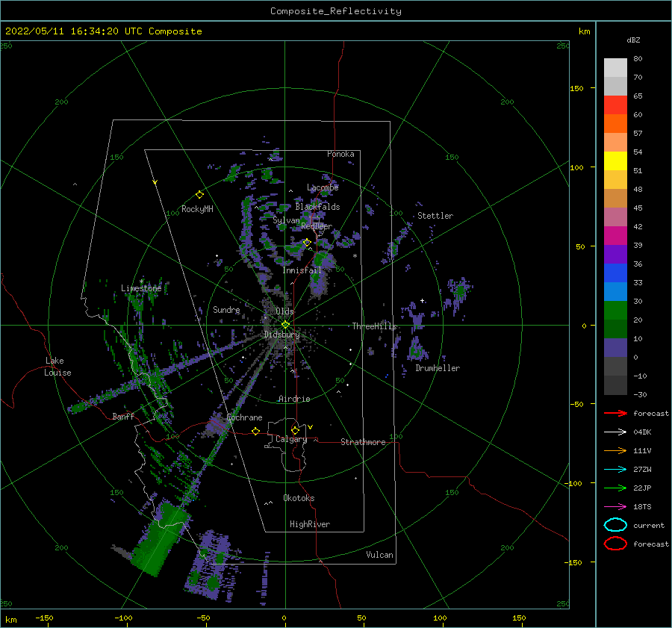Click the yellow diamond marker inside Calgary boundary
This screenshot has width=672, height=628.
(295, 430)
